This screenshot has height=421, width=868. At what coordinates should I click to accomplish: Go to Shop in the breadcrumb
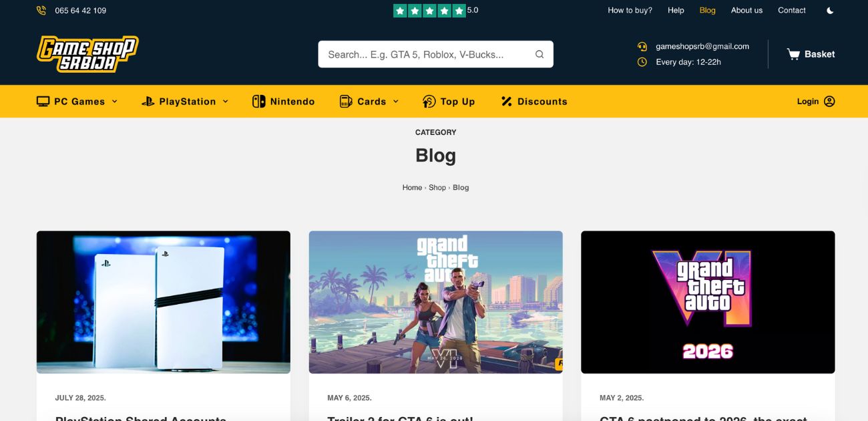pos(437,188)
